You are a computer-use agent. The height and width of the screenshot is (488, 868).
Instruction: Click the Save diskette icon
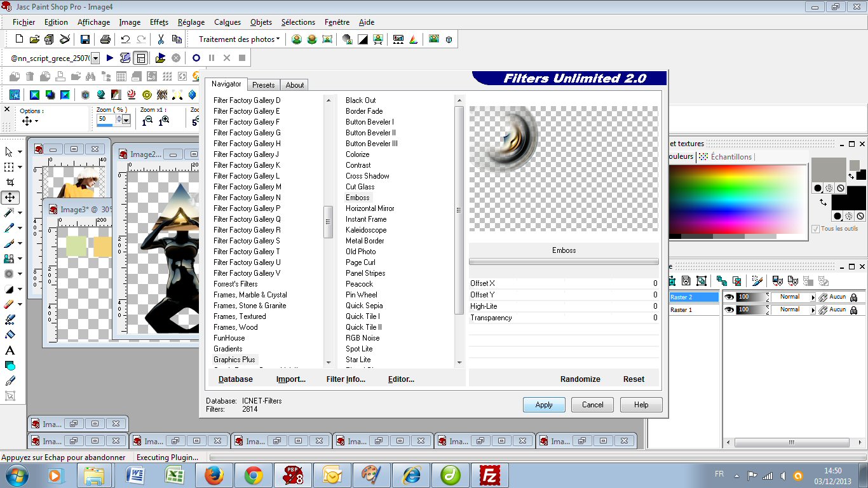click(x=85, y=39)
